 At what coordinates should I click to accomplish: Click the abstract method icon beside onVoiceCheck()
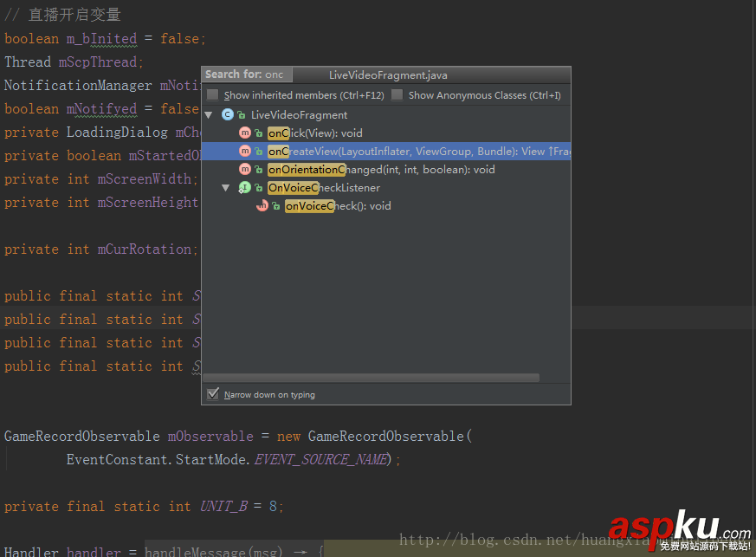262,205
